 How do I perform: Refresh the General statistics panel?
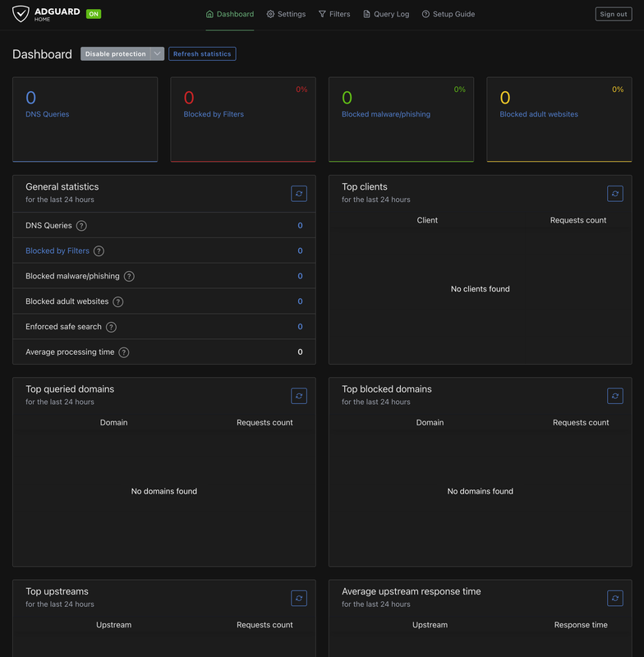[299, 193]
